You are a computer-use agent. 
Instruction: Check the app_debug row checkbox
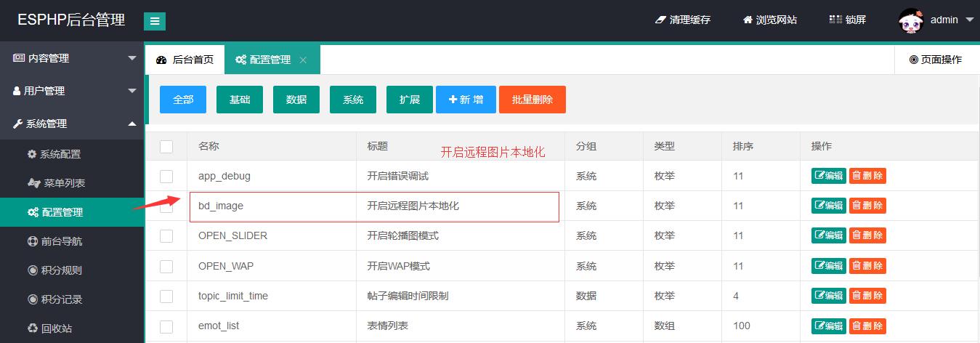click(166, 176)
